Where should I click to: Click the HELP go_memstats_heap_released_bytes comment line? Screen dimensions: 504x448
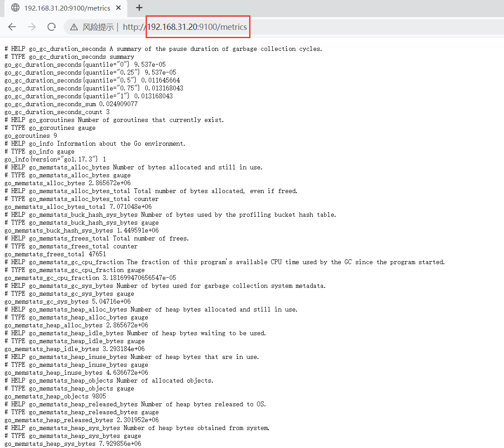point(136,404)
